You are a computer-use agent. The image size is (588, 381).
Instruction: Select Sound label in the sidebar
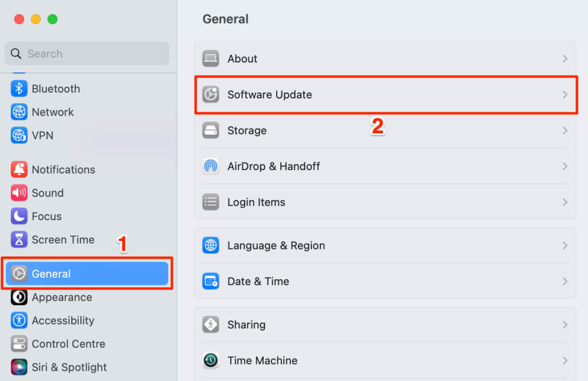click(x=48, y=193)
